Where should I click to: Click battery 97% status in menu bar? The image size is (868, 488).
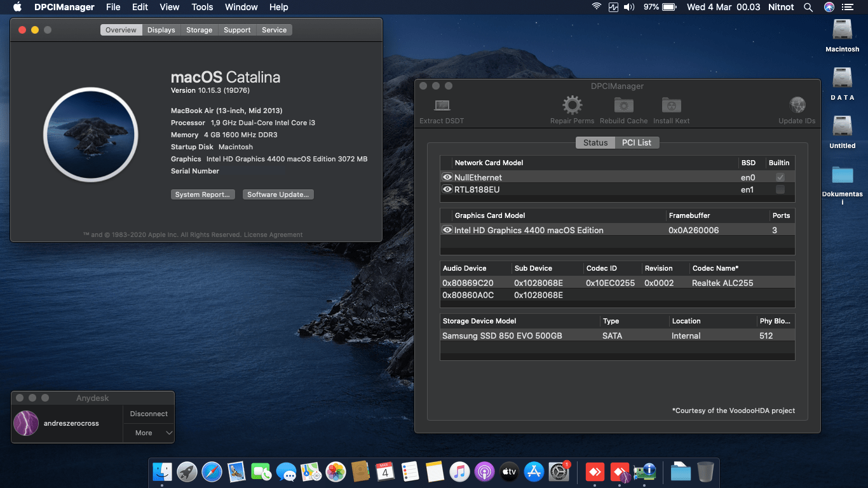[660, 7]
